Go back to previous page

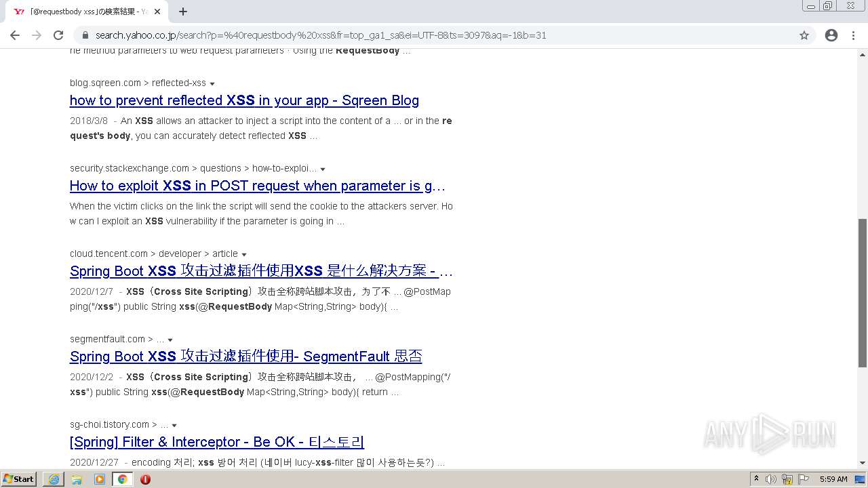(x=15, y=35)
